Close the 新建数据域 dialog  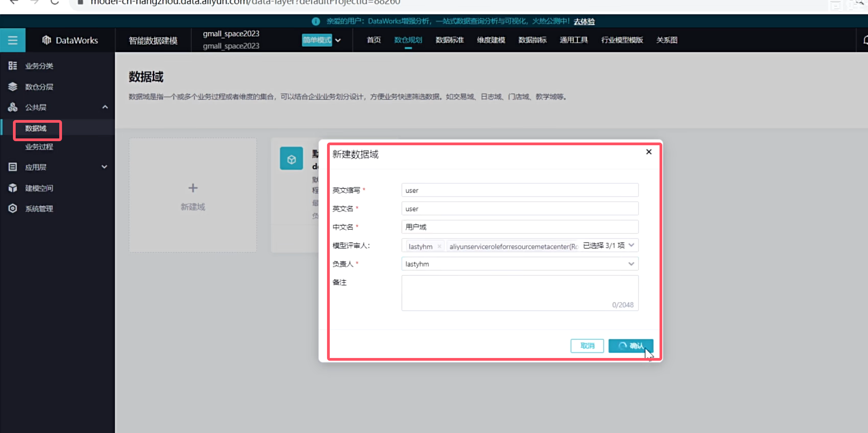pos(649,152)
